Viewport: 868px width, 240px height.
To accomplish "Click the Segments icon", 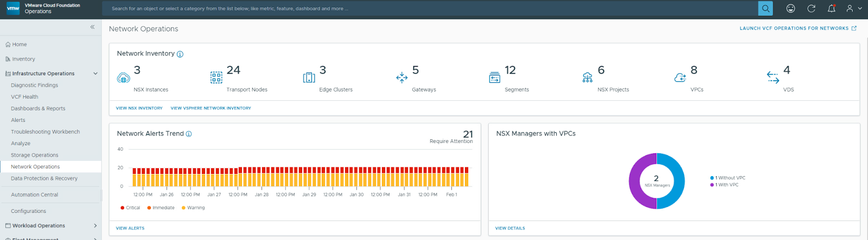I will coord(495,77).
